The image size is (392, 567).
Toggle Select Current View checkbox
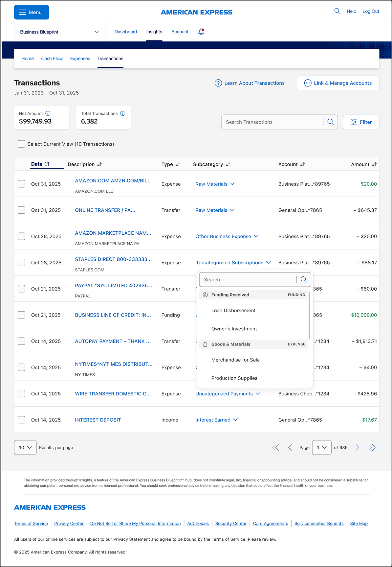21,144
